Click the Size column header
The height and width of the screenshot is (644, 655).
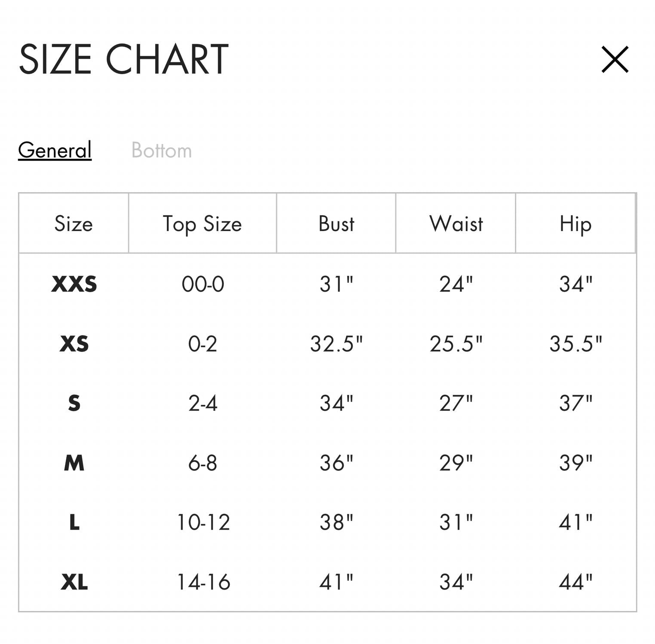tap(73, 224)
